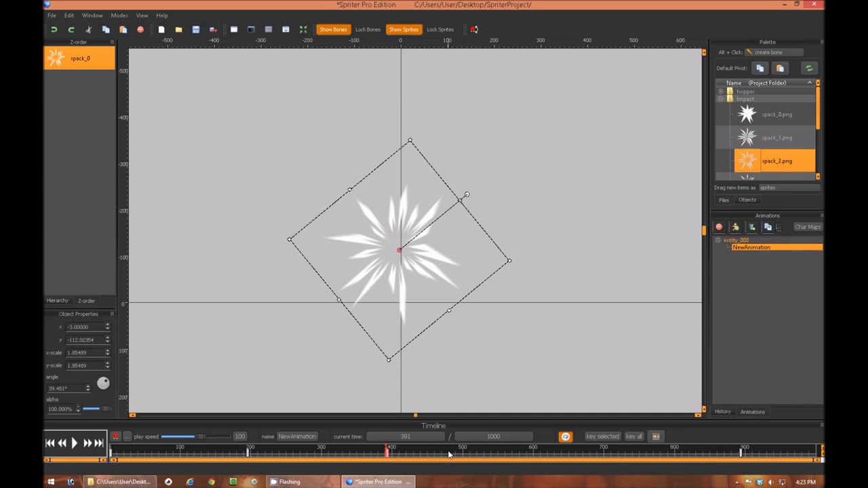Click the expand-canvas icon with green arrows

[303, 29]
